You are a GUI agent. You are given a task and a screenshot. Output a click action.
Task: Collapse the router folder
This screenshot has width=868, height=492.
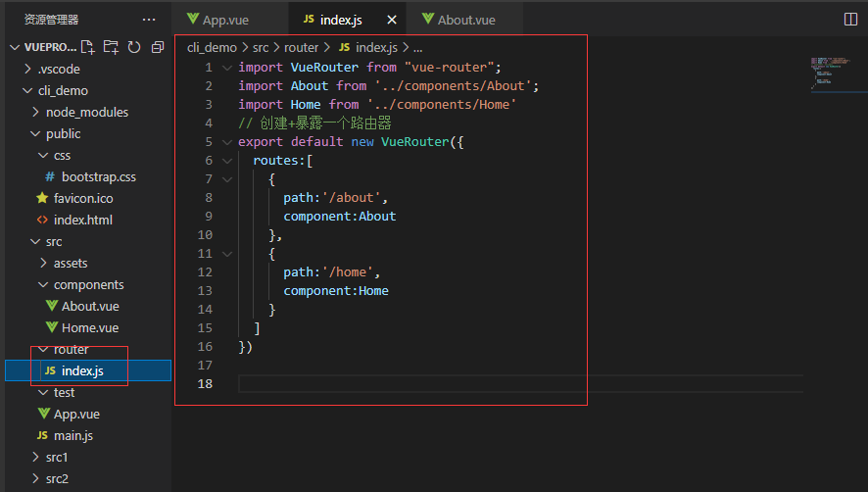tap(43, 350)
